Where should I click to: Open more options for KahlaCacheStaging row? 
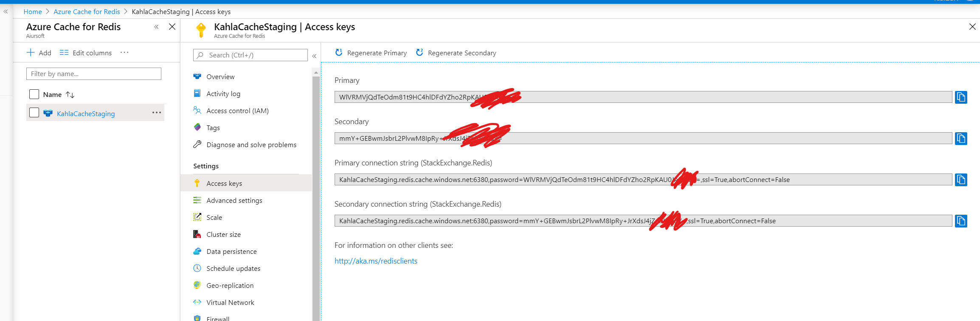pyautogui.click(x=156, y=113)
